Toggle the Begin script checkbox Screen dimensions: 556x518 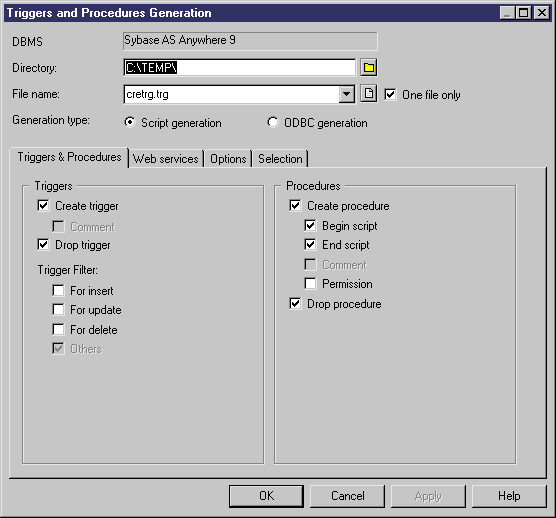[310, 225]
